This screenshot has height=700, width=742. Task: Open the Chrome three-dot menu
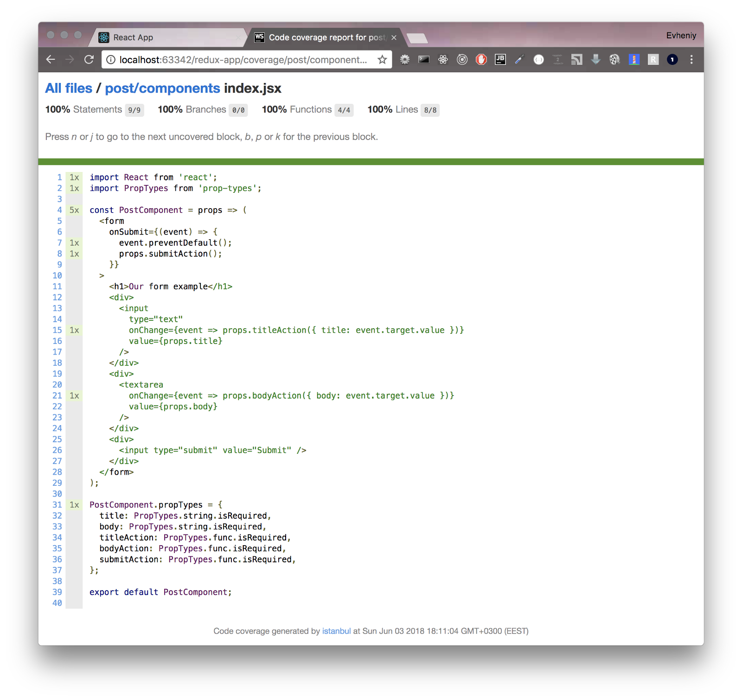[691, 59]
